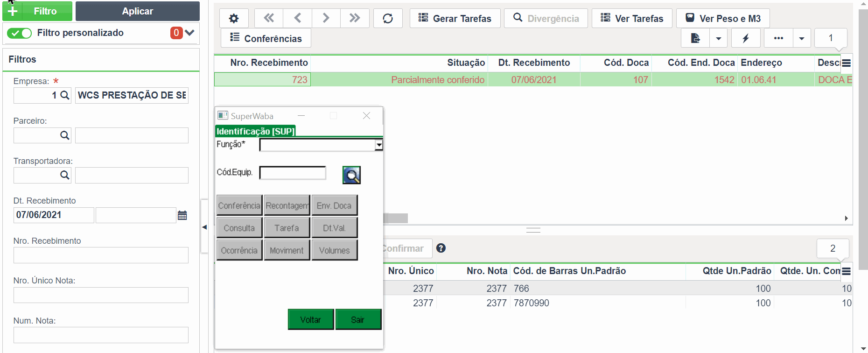Click the Ocorrência button

click(x=239, y=250)
